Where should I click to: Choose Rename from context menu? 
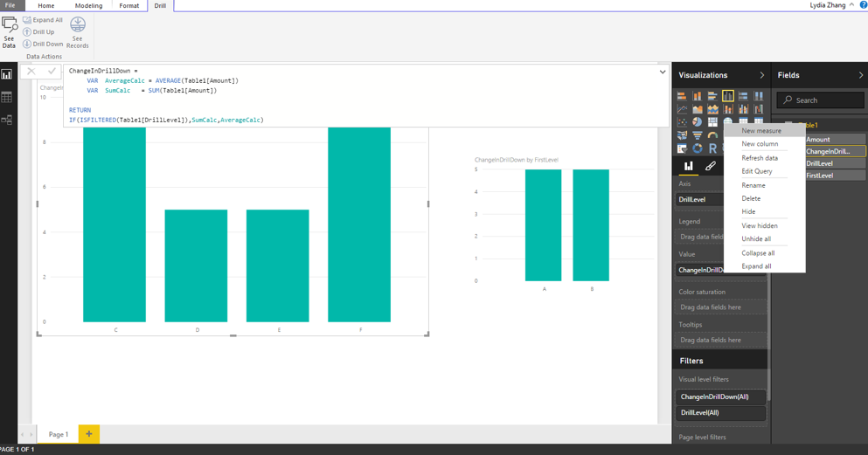[765, 185]
